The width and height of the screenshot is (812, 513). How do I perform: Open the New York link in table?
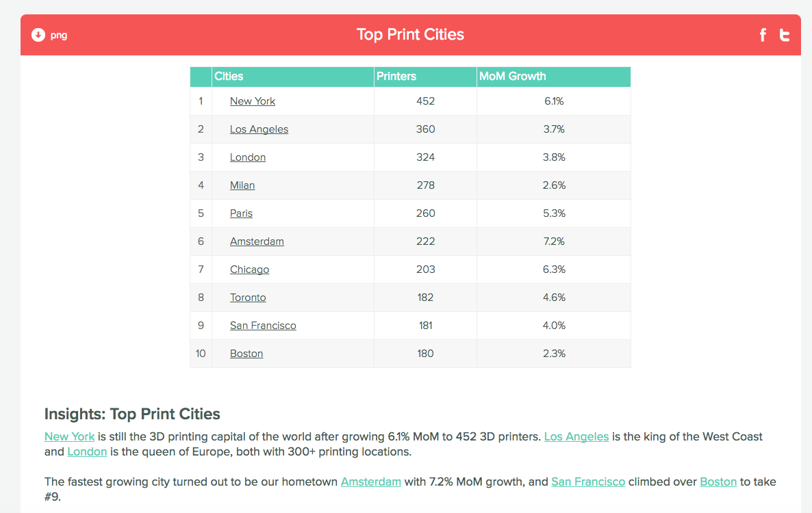253,101
